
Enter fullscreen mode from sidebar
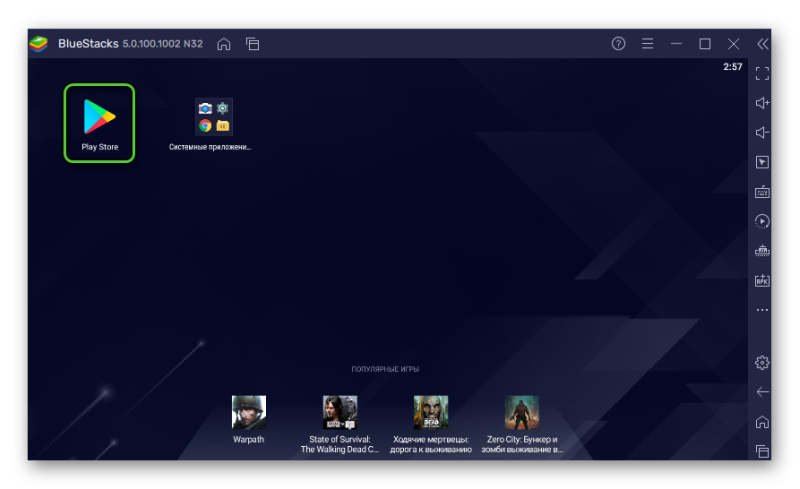(x=762, y=74)
